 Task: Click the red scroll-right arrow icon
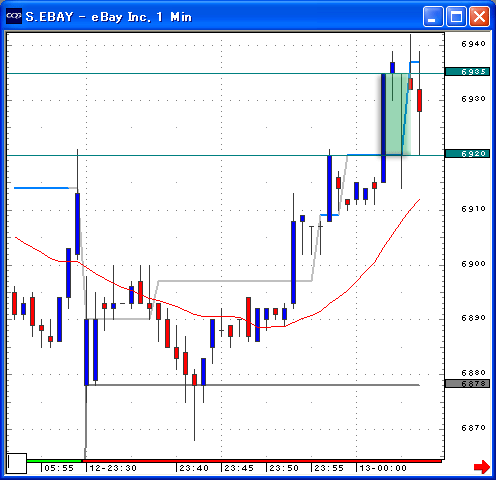click(482, 466)
